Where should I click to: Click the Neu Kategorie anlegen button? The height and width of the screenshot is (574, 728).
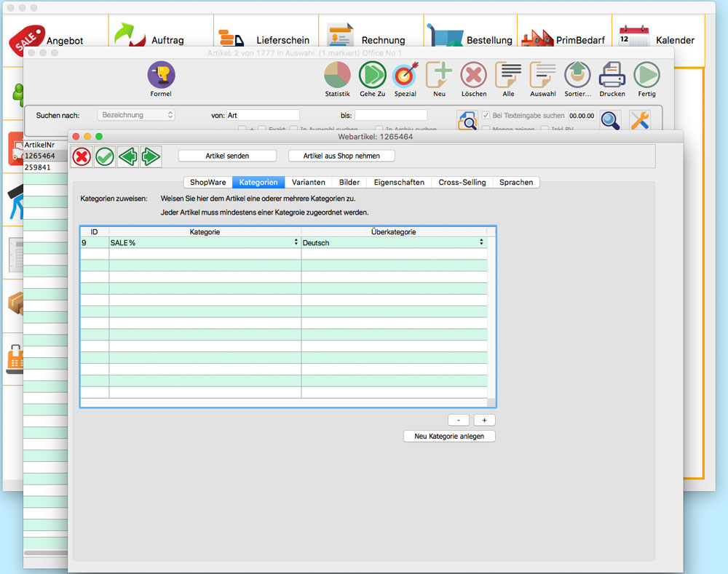449,436
